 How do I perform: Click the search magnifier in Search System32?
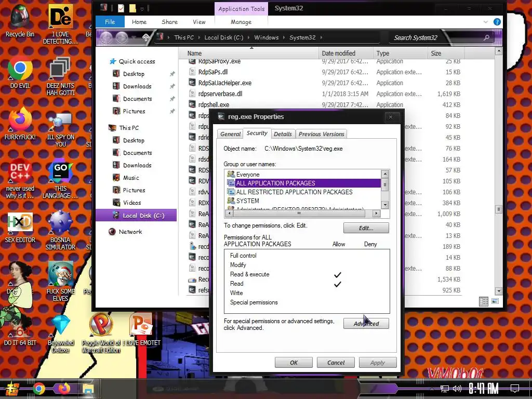[x=486, y=37]
